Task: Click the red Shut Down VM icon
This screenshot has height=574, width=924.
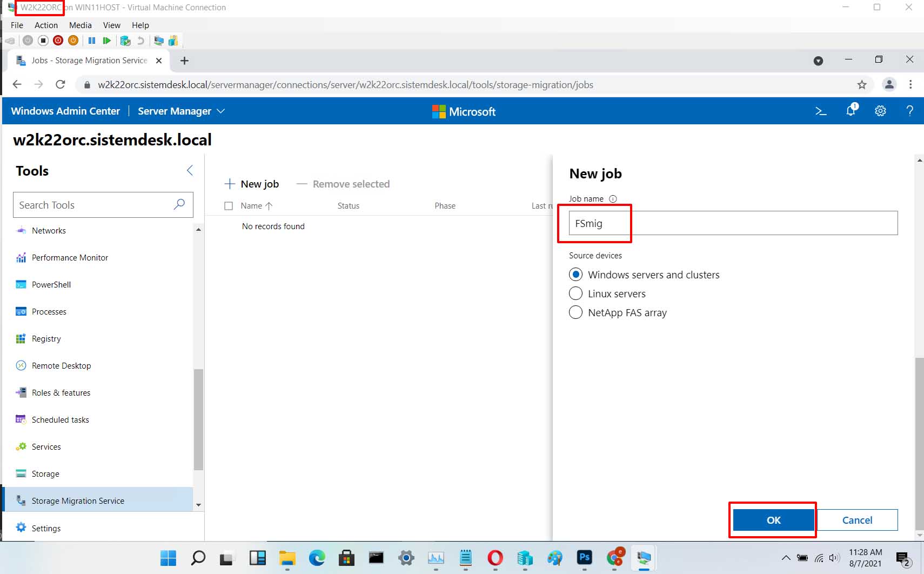Action: pyautogui.click(x=58, y=41)
